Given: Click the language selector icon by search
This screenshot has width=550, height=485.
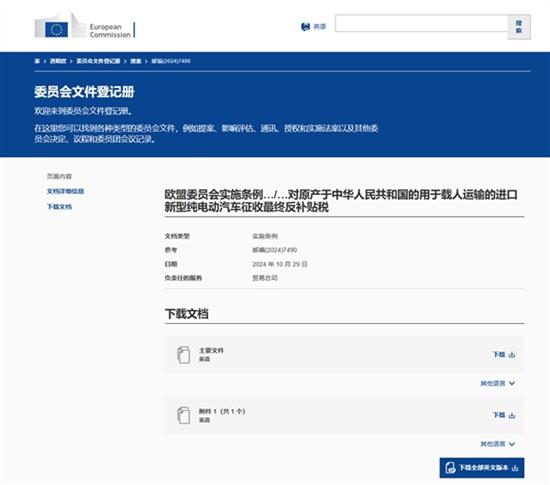Looking at the screenshot, I should 306,27.
